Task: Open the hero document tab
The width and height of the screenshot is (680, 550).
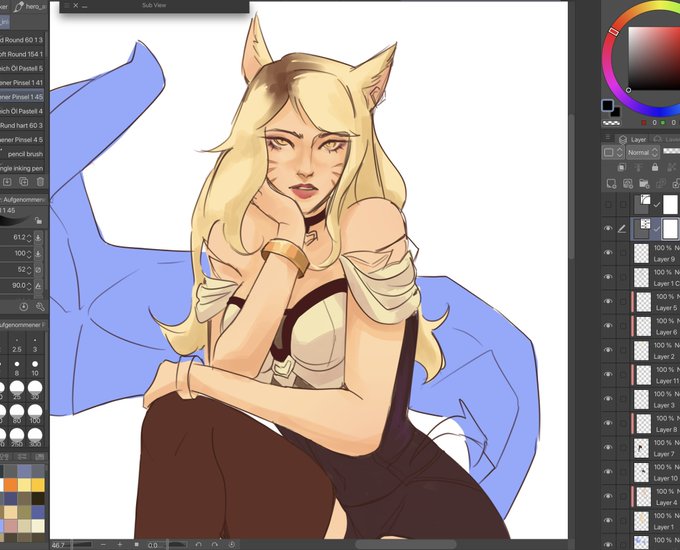Action: (30, 7)
